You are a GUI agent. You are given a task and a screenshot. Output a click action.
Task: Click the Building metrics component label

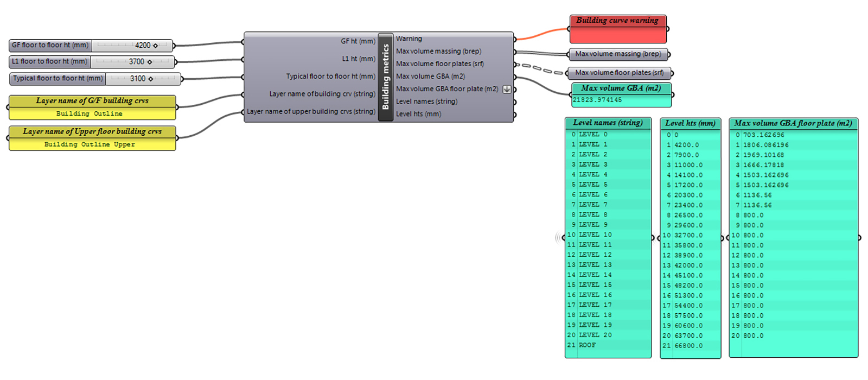click(386, 77)
